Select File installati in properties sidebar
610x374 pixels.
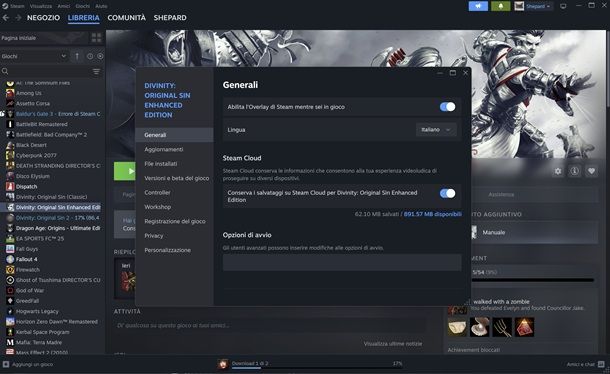point(174,164)
